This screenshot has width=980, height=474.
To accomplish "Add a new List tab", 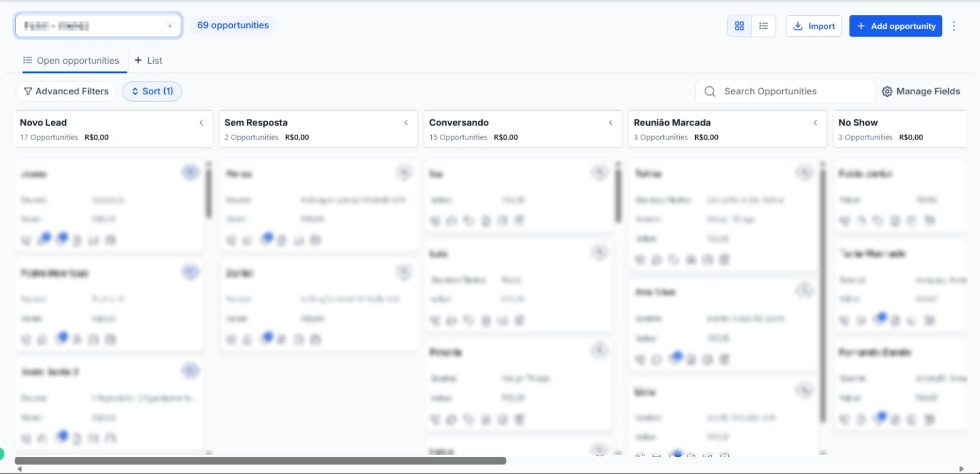I will click(x=148, y=61).
